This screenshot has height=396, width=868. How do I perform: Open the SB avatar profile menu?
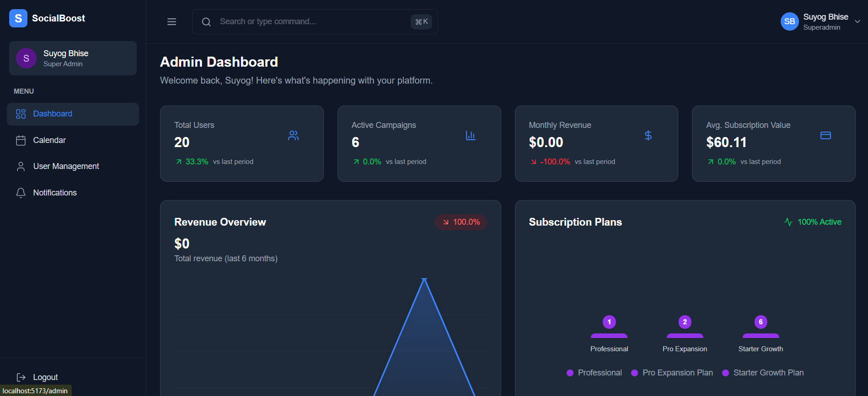[x=789, y=21]
